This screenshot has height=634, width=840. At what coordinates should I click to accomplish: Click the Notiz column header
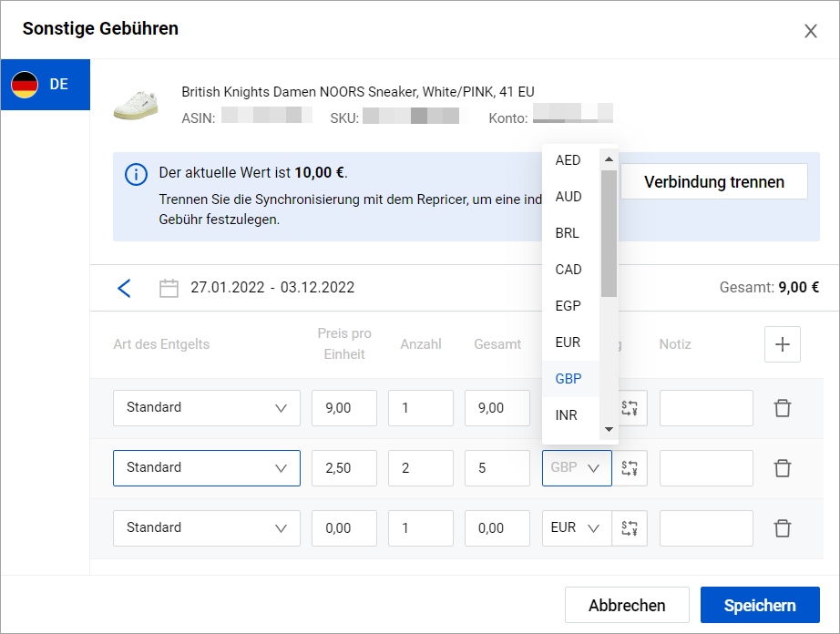tap(675, 344)
